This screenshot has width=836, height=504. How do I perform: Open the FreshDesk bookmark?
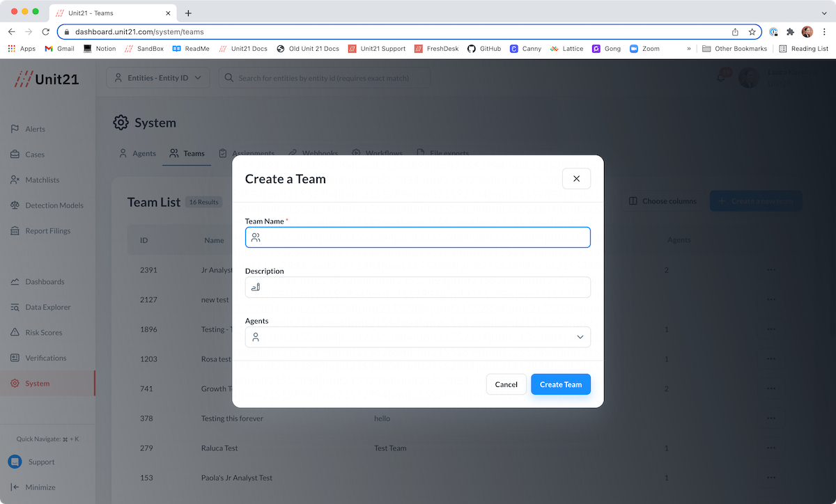pyautogui.click(x=437, y=49)
